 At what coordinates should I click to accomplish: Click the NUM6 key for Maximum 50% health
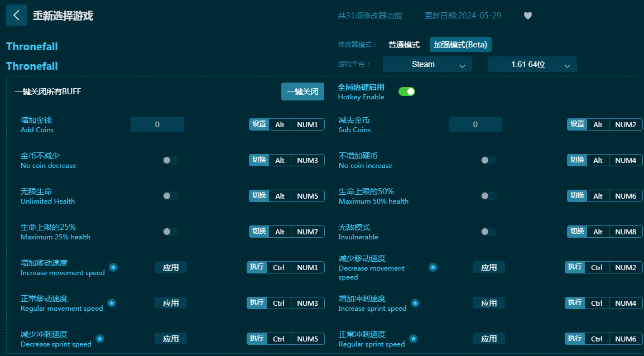pos(626,196)
